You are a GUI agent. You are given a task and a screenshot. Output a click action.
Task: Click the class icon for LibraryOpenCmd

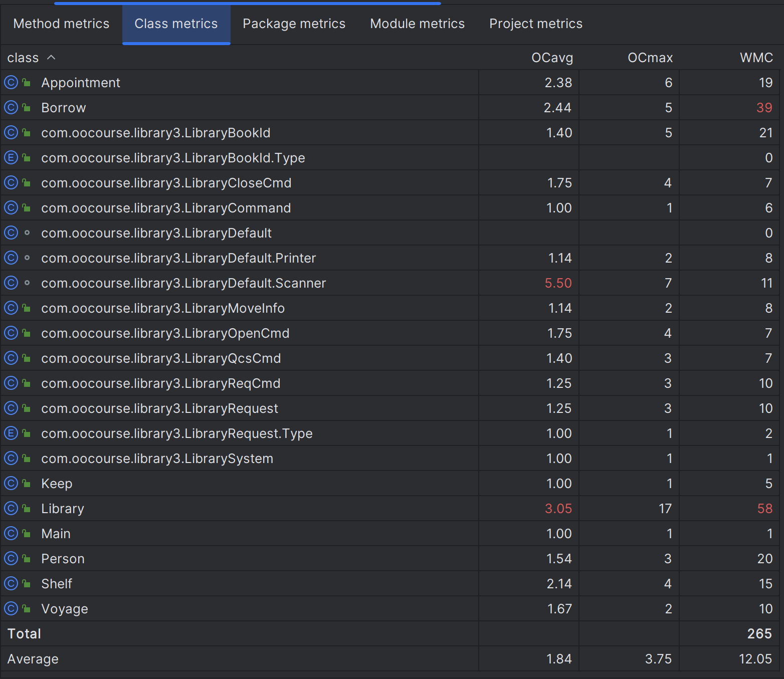tap(11, 333)
